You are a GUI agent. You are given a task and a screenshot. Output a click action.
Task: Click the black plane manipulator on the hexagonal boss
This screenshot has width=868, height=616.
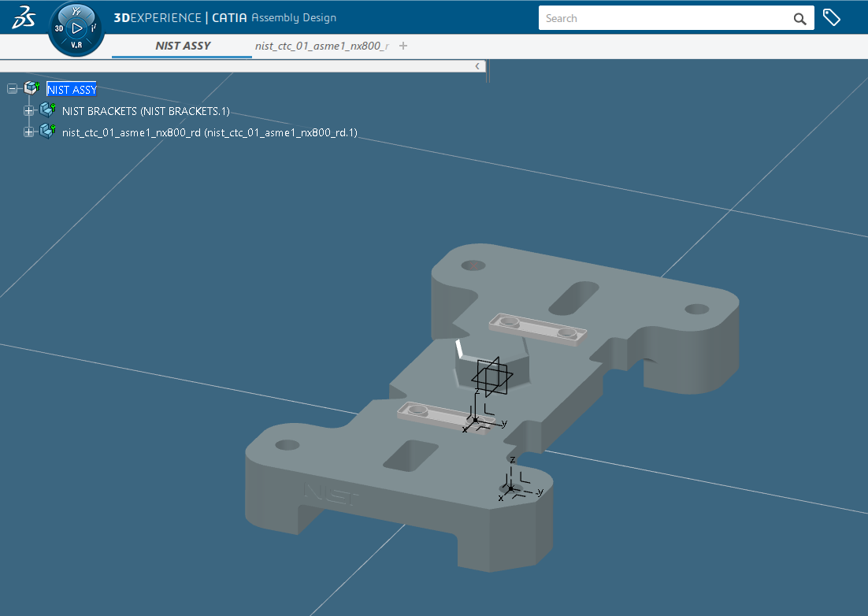tap(491, 377)
